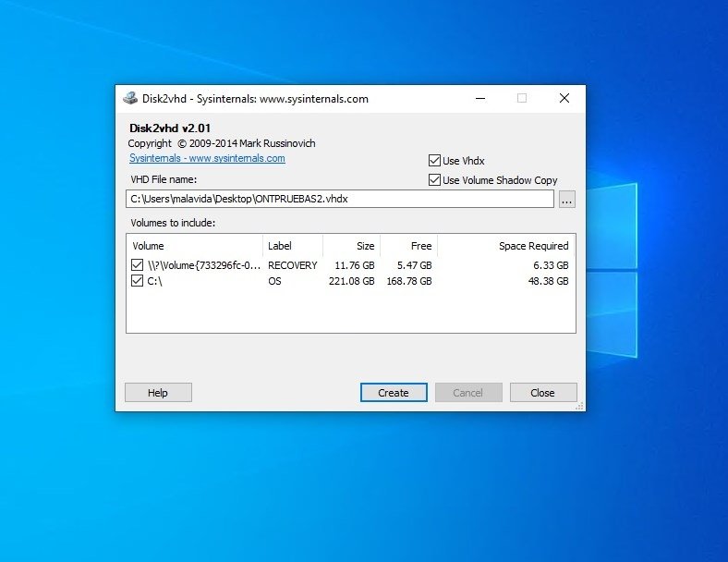Sort by the Size column header
Image resolution: width=728 pixels, height=562 pixels.
(351, 246)
